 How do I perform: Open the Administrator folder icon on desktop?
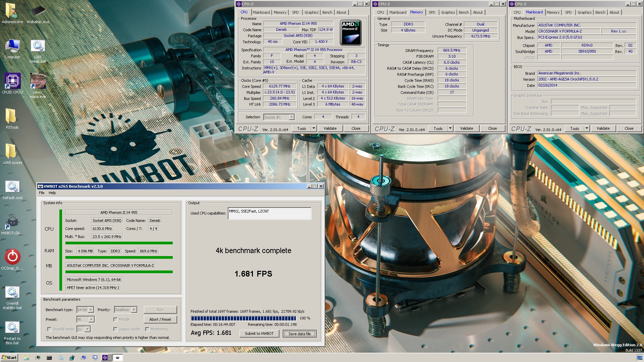point(12,13)
